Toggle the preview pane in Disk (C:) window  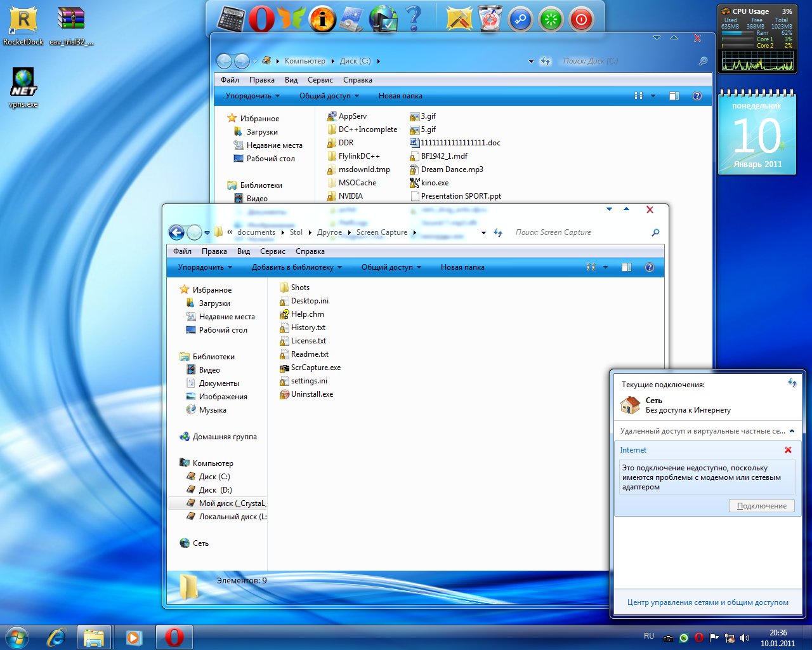click(674, 96)
